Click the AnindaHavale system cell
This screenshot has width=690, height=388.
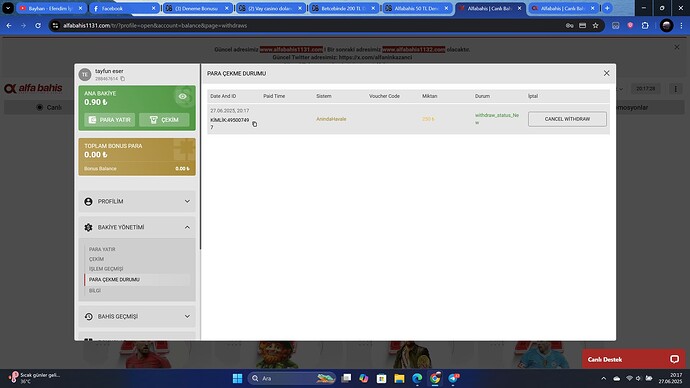click(331, 119)
